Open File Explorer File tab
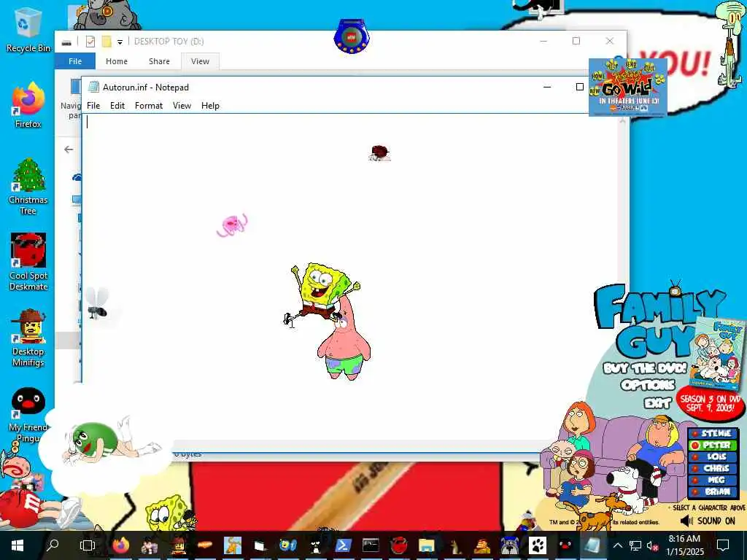 (x=75, y=61)
